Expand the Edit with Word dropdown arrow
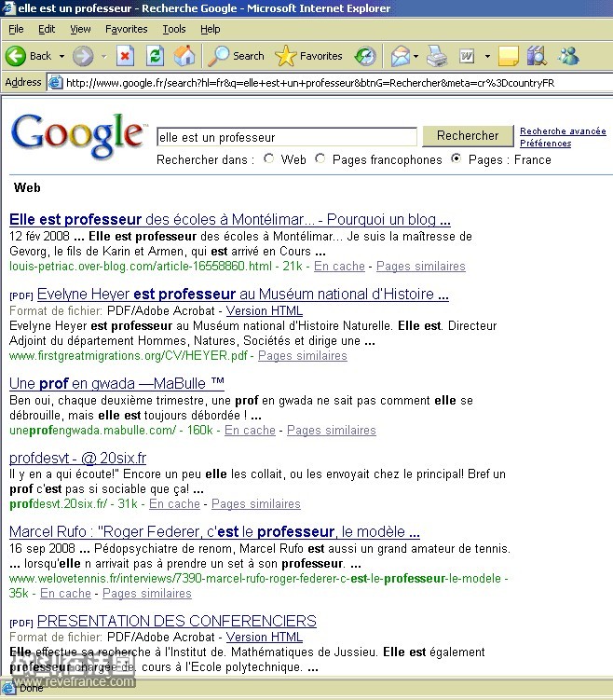 click(x=487, y=56)
